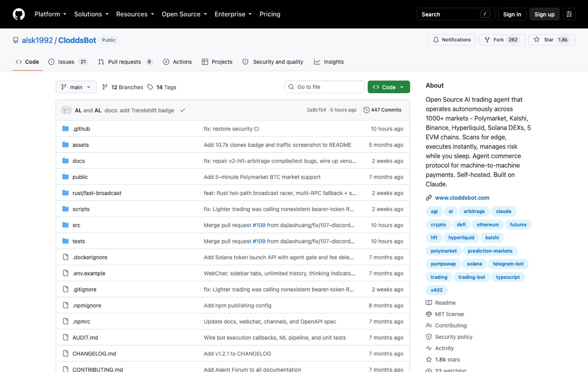Click the AUDIT.md file icon
The height and width of the screenshot is (372, 588).
tap(66, 337)
